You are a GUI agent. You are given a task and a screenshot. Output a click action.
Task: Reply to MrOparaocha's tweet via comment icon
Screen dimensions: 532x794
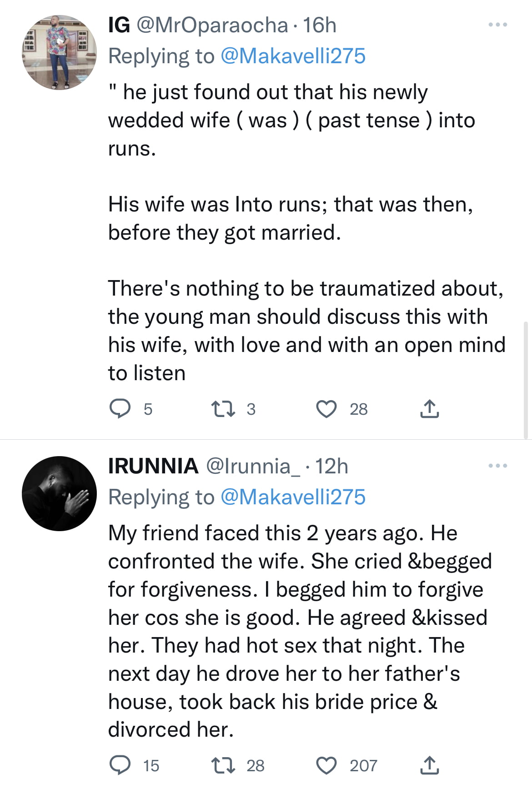tap(120, 408)
